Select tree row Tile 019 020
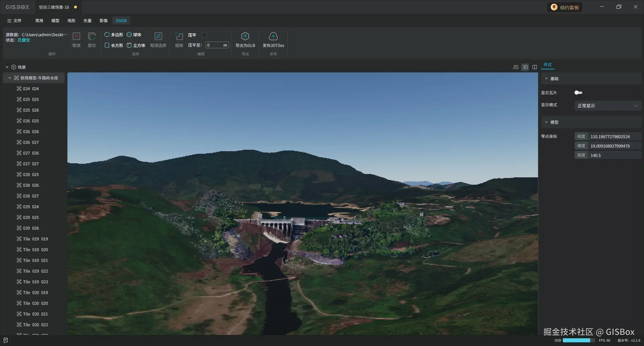The image size is (644, 346). (34, 249)
